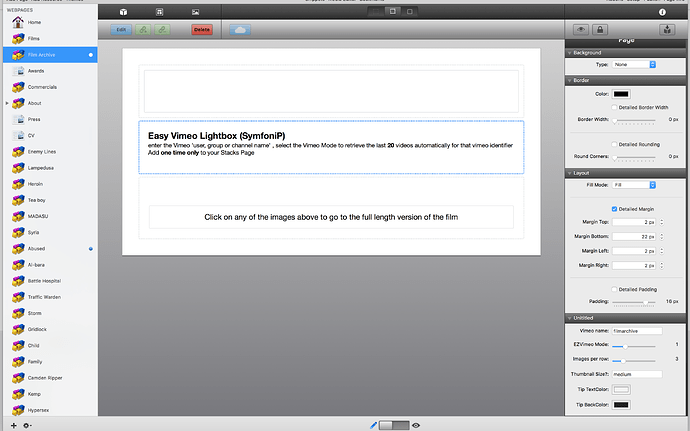Image resolution: width=690 pixels, height=431 pixels.
Task: Collapse the Border section
Action: pyautogui.click(x=569, y=81)
